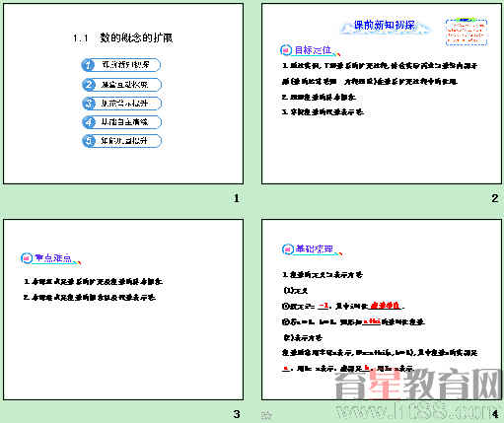
Task: Click the 课前新知初探 cloud banner header
Action: 386,26
